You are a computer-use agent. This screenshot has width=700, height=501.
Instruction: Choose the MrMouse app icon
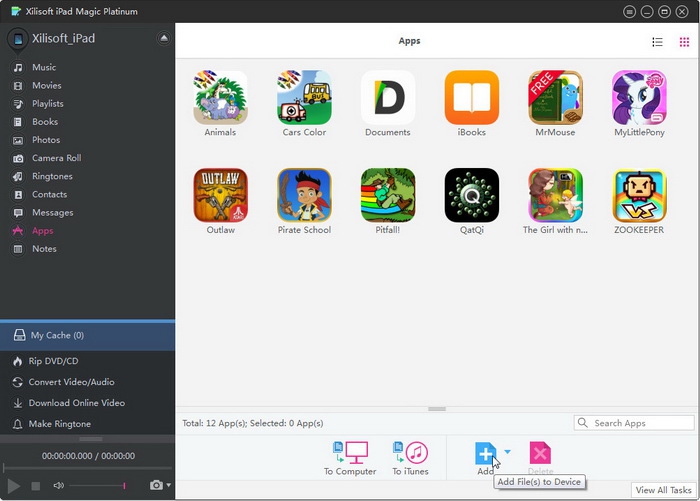tap(555, 97)
